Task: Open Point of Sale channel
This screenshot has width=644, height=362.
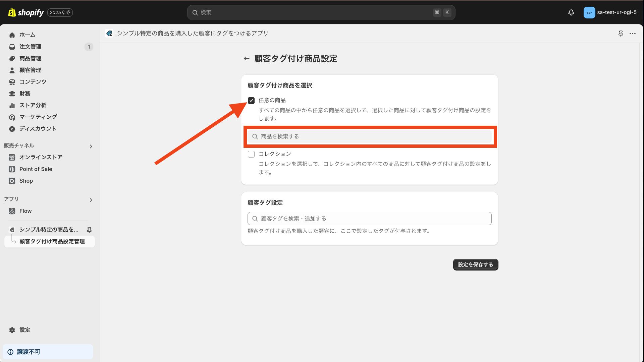Action: [36, 169]
